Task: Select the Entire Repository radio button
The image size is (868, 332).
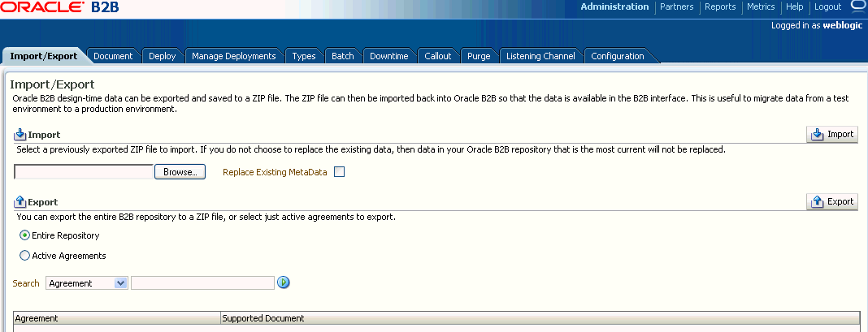Action: tap(24, 235)
